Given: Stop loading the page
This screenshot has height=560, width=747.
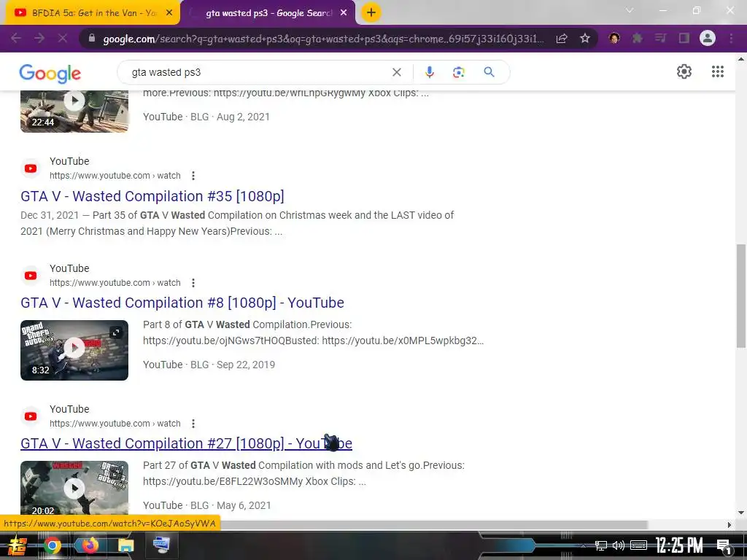Looking at the screenshot, I should pos(63,38).
